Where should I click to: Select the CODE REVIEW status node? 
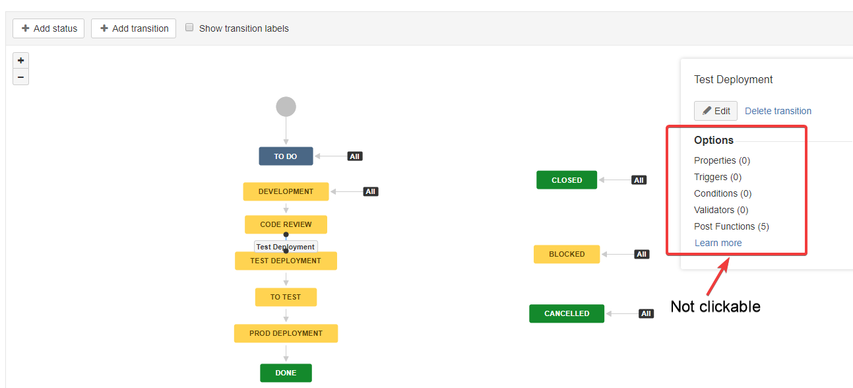[x=286, y=224]
